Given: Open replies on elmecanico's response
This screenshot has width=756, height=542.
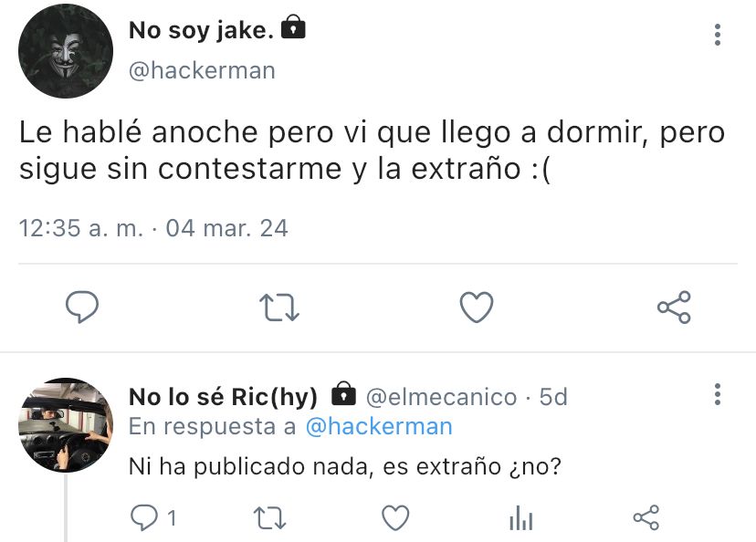Looking at the screenshot, I should tap(152, 518).
